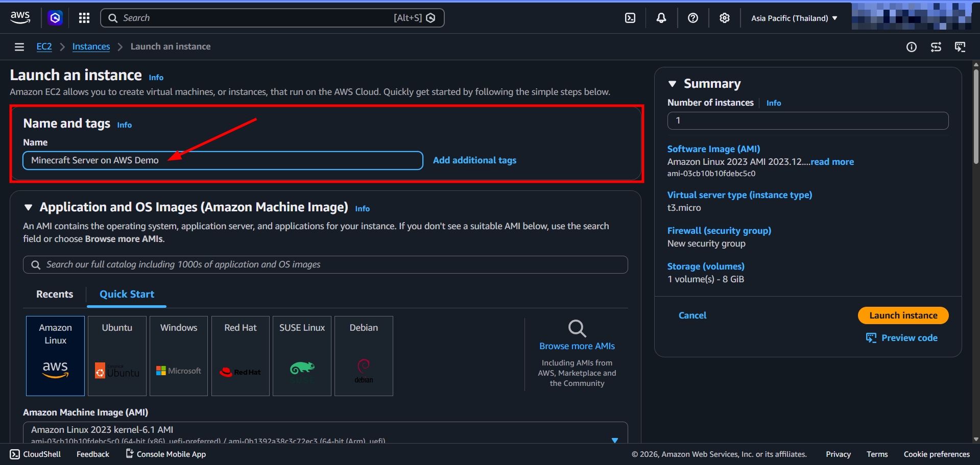Open Info link next to Number of instances

click(774, 103)
